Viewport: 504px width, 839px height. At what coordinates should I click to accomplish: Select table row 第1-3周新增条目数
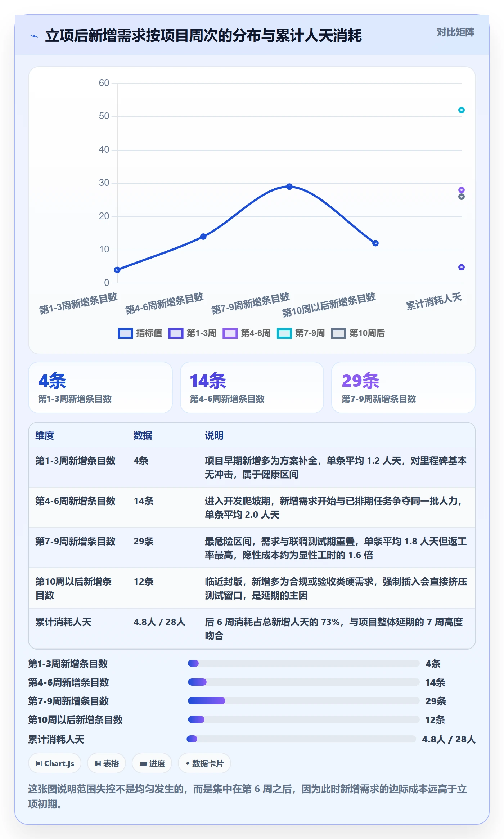pyautogui.click(x=252, y=467)
